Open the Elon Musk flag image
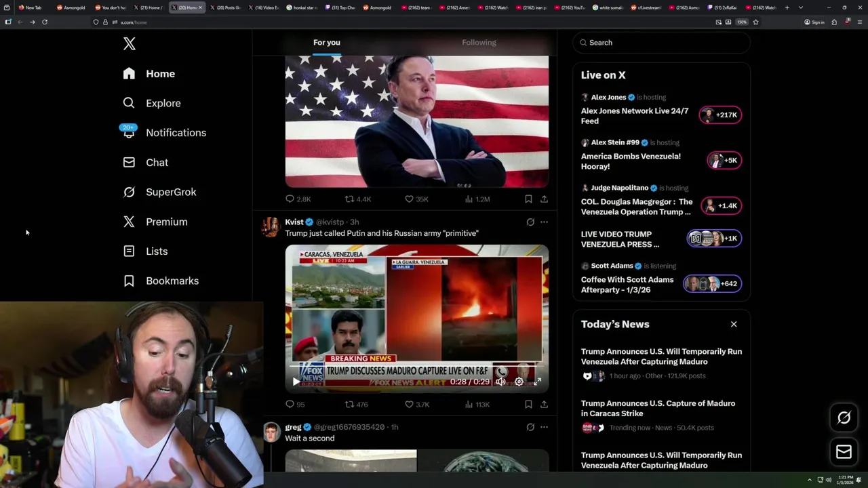 tap(416, 121)
